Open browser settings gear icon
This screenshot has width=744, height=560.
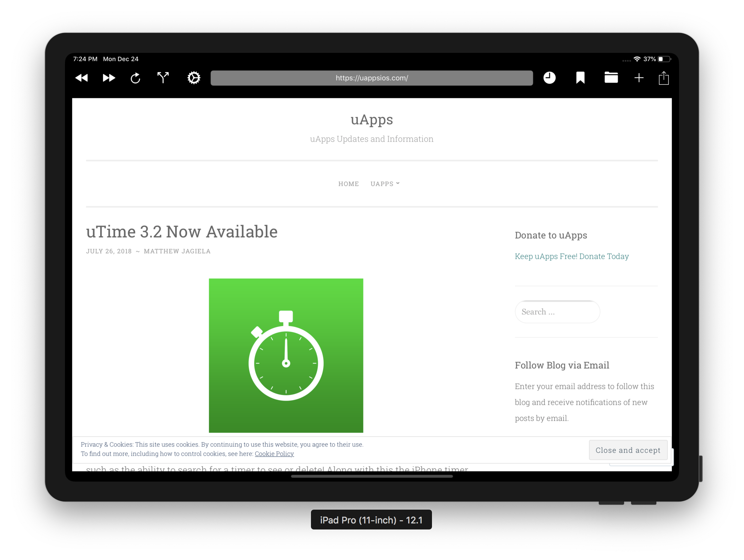(x=194, y=78)
